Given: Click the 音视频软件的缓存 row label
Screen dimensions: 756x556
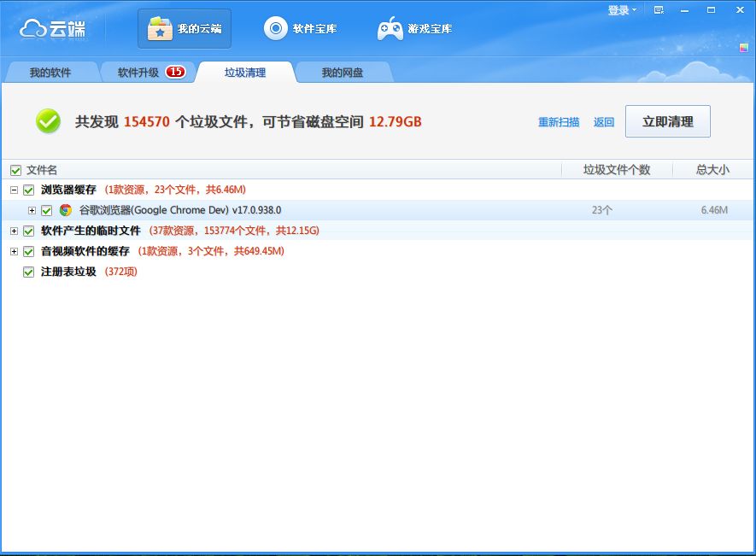Looking at the screenshot, I should coord(85,251).
